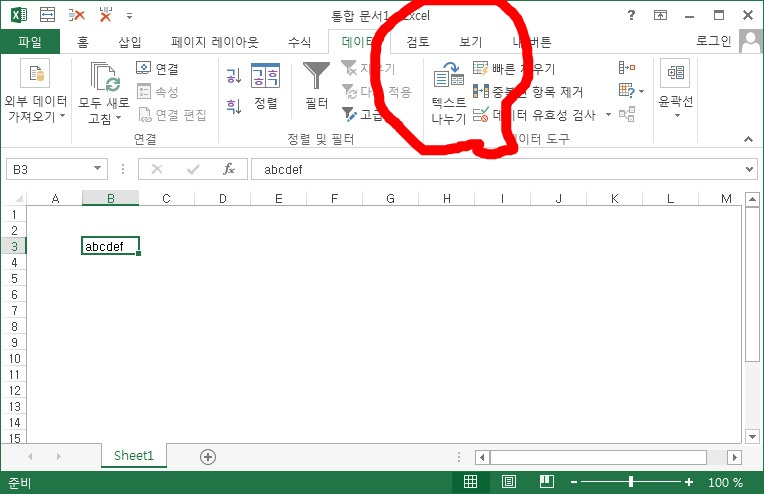
Task: Cancel formula entry with X icon
Action: pos(157,170)
